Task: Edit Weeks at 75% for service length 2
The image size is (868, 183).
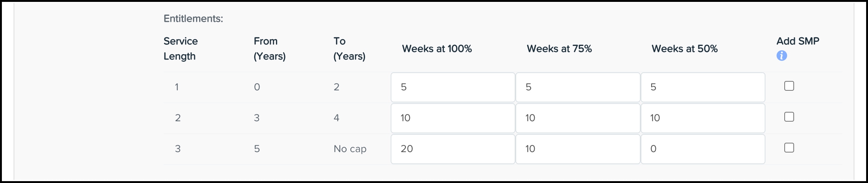Action: [578, 118]
